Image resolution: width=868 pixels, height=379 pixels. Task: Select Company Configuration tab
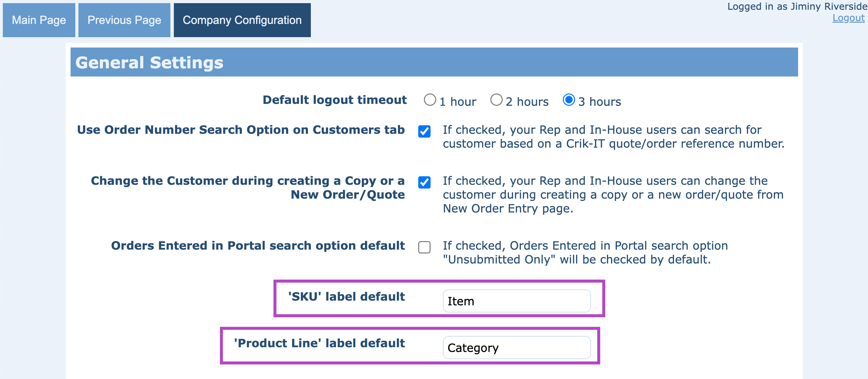[242, 20]
